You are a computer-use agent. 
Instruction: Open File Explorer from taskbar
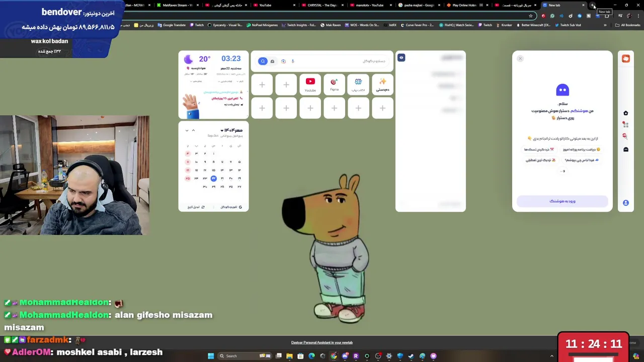(289, 356)
